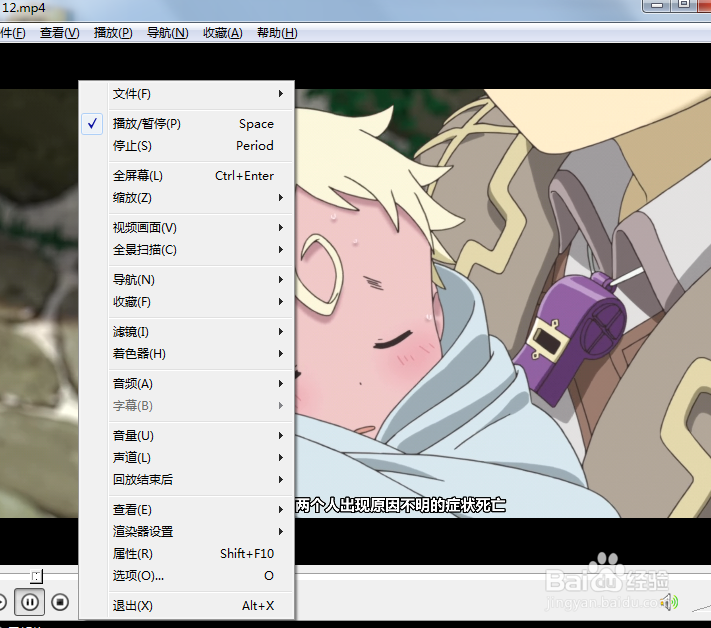Screen dimensions: 711x628
Task: Open 查看(E) submenu in the context menu
Action: (186, 510)
